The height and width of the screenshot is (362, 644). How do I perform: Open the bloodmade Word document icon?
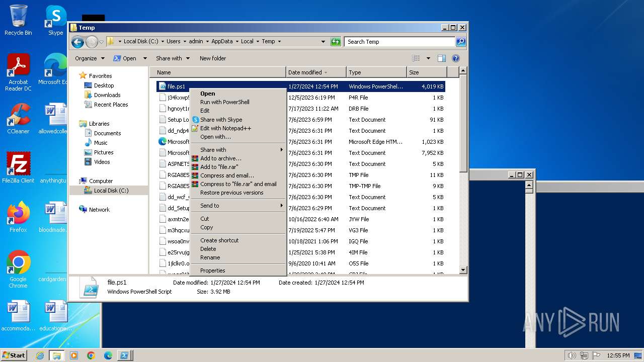55,217
